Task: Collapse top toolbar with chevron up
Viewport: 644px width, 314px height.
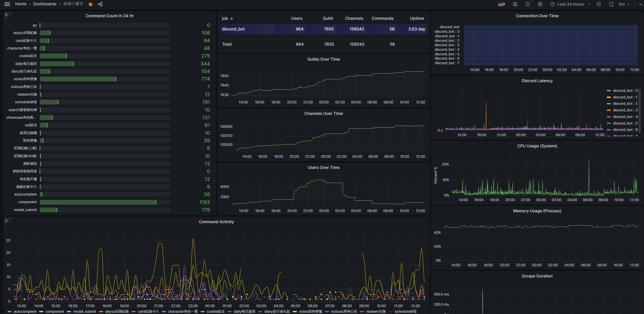Action: (640, 4)
